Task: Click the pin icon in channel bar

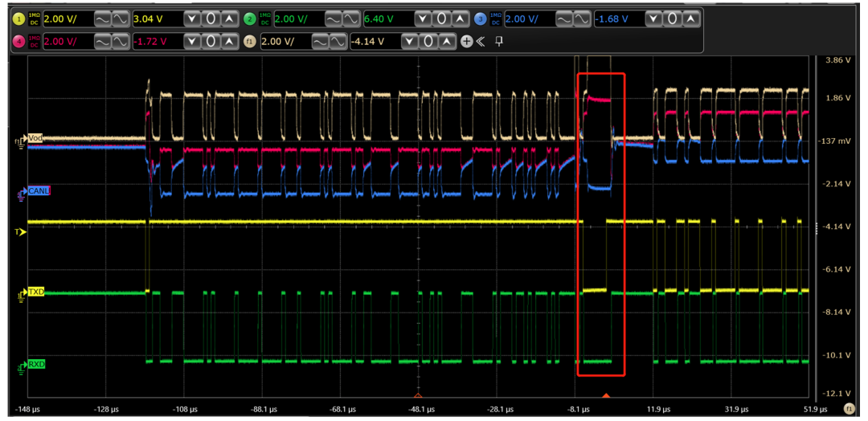Action: (x=498, y=41)
